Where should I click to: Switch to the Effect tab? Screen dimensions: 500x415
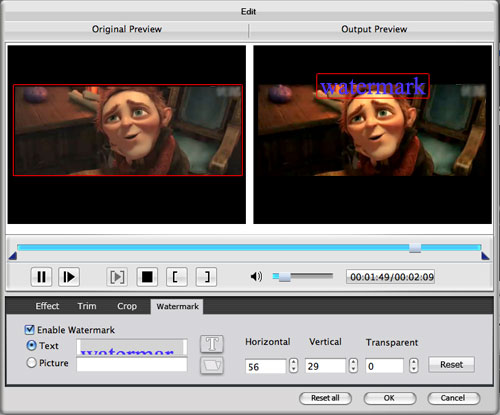(x=47, y=306)
